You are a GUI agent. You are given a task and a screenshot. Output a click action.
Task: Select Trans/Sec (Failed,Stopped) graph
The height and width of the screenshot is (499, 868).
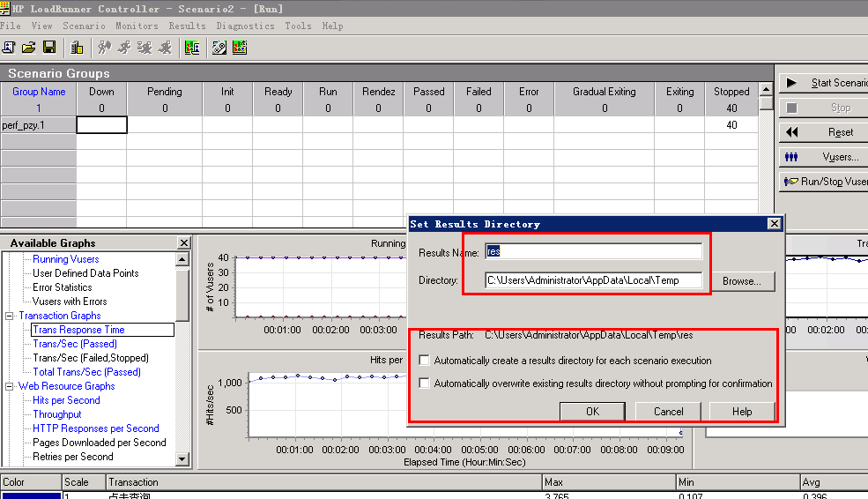click(91, 358)
